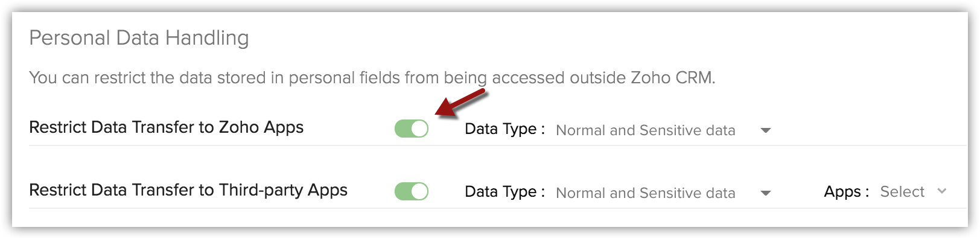Click the white knob of Zoho Apps toggle
The height and width of the screenshot is (239, 980).
[420, 129]
